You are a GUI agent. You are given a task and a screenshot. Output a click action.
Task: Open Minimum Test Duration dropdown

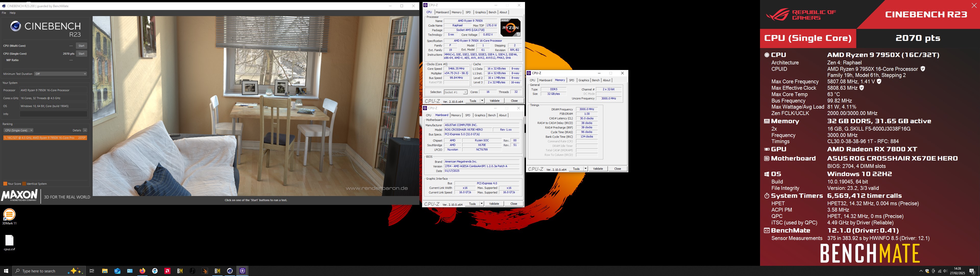click(x=60, y=74)
